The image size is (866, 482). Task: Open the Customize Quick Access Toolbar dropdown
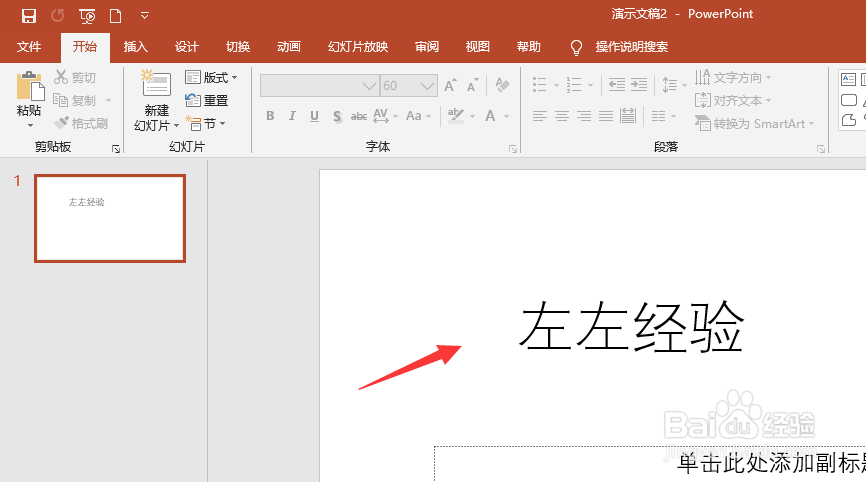tap(145, 15)
